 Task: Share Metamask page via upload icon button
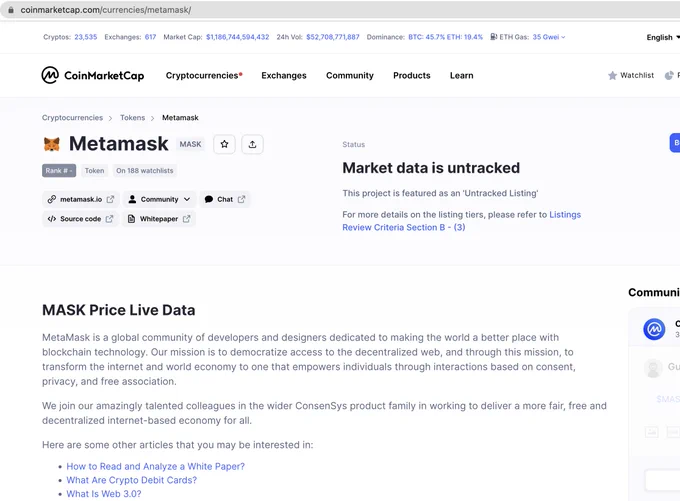coord(252,144)
